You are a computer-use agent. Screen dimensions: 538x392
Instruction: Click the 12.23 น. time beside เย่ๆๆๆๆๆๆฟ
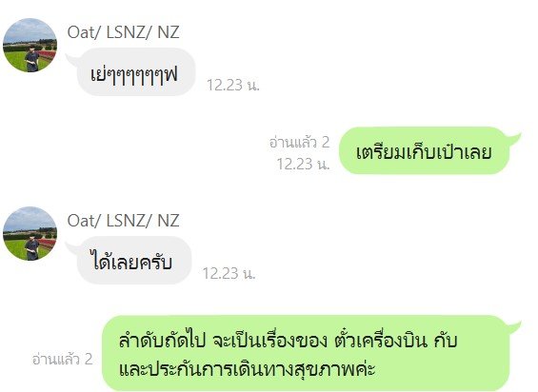[x=233, y=85]
